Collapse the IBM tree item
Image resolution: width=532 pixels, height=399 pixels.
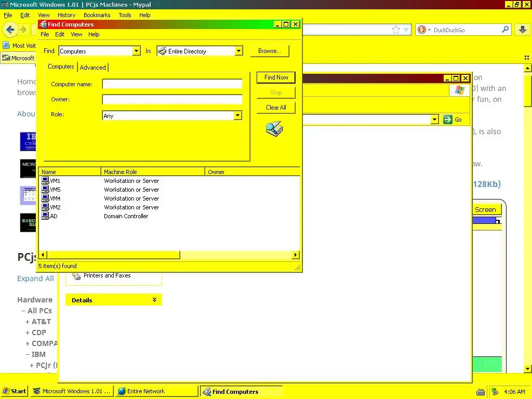[x=28, y=354]
